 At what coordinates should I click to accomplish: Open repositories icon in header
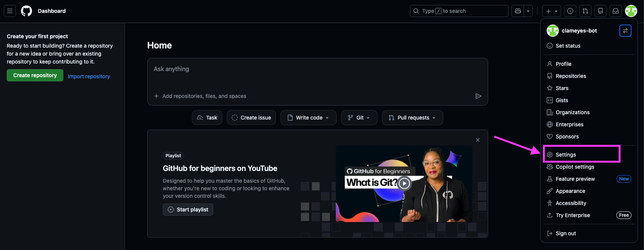(600, 11)
